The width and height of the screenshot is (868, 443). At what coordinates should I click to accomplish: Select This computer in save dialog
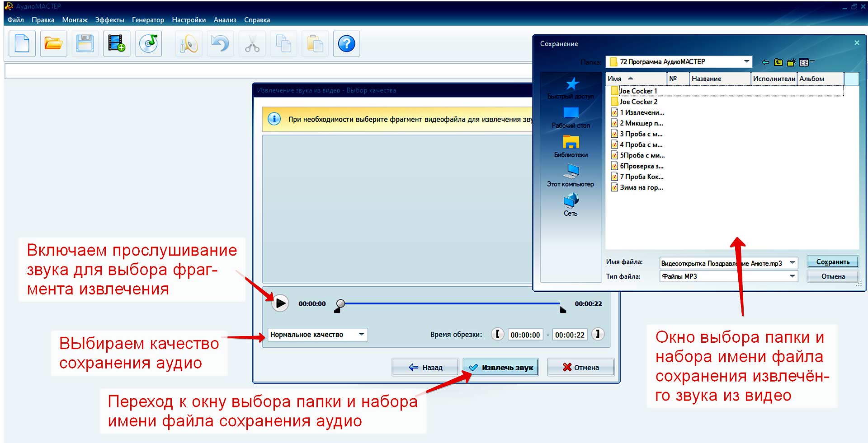[x=571, y=176]
